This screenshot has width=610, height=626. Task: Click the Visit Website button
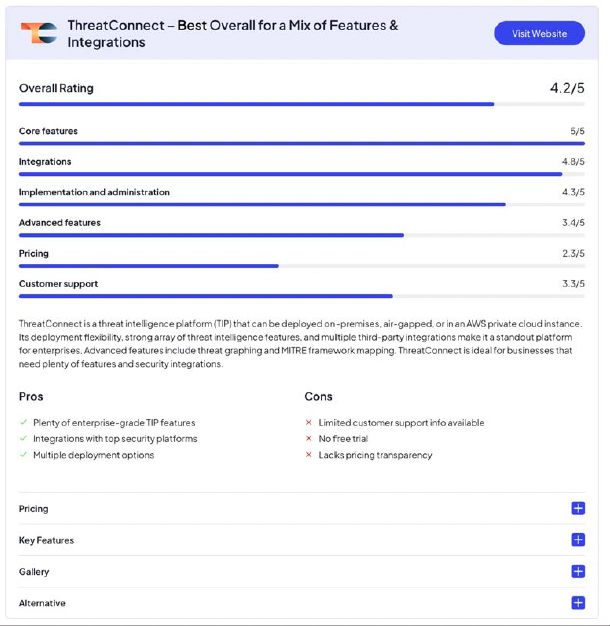[539, 34]
